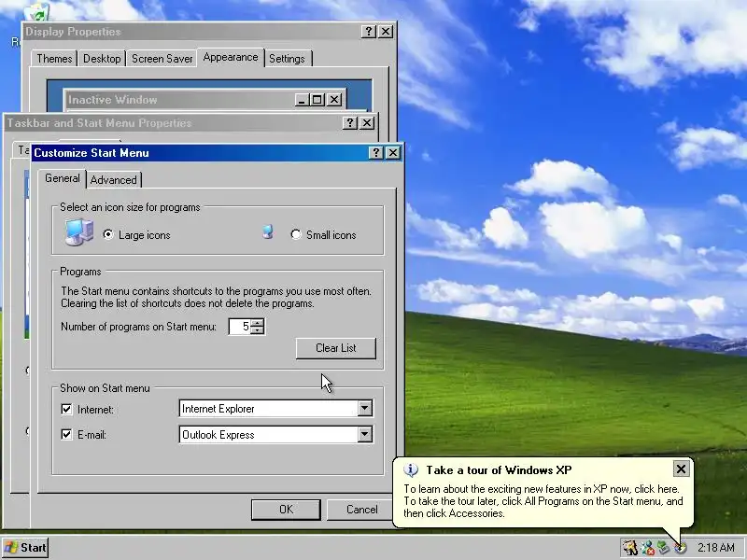
Task: Close the Display Properties window
Action: (x=386, y=32)
